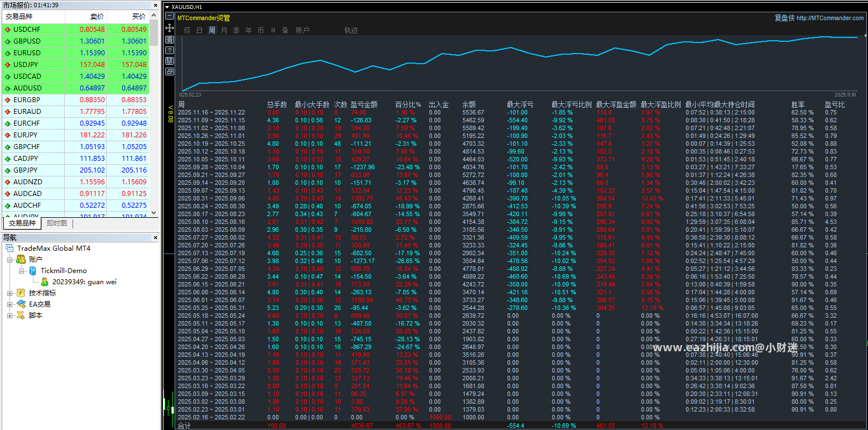Click the 清 clear icon in sidebar

coord(170,39)
